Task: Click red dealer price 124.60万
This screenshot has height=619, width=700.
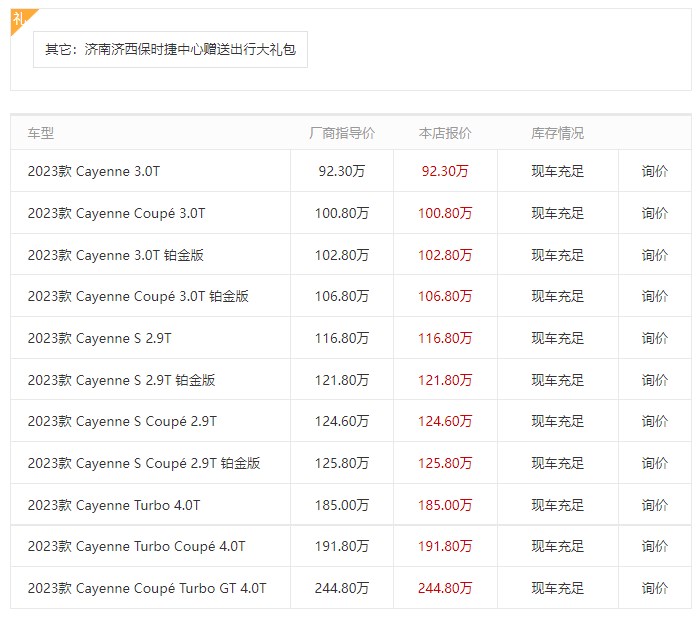Action: pyautogui.click(x=445, y=421)
